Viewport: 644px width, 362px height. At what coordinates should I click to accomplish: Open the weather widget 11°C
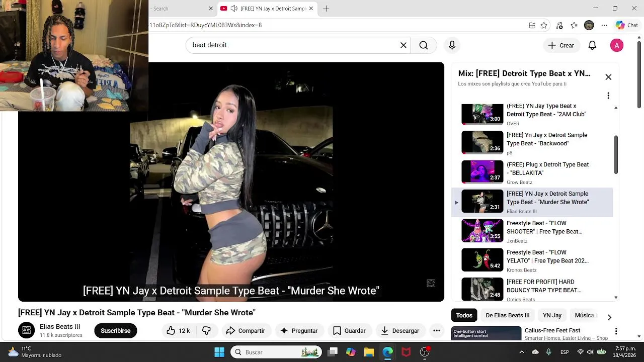(34, 352)
